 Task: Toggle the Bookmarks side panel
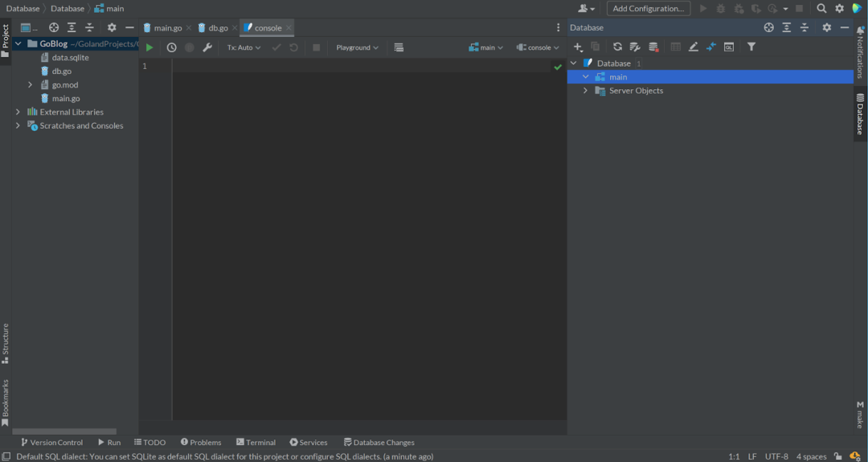pos(5,403)
